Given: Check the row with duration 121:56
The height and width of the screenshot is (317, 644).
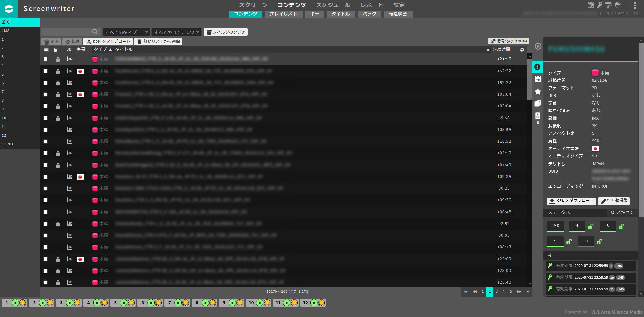Looking at the screenshot, I should click(46, 59).
